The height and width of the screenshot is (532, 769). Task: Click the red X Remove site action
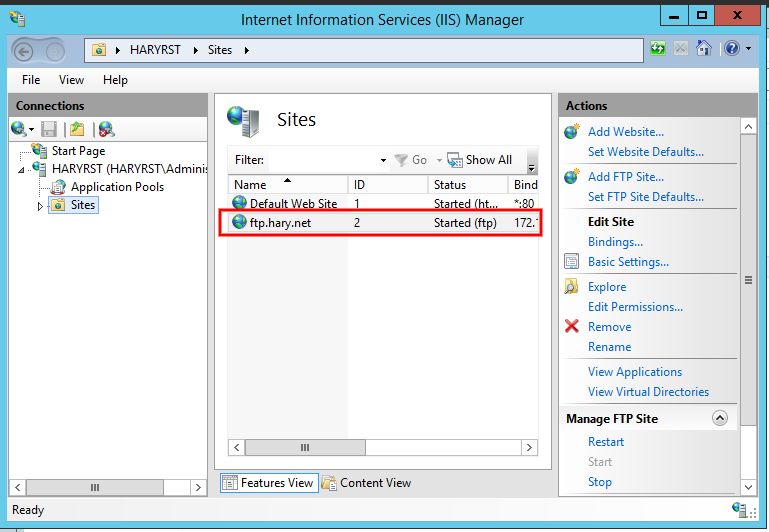click(572, 327)
